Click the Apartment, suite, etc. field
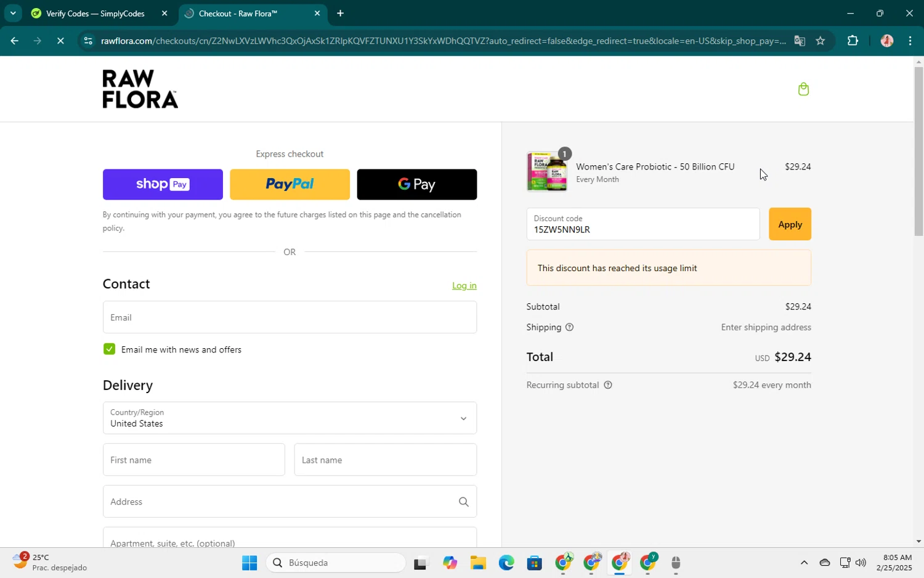 tap(290, 537)
